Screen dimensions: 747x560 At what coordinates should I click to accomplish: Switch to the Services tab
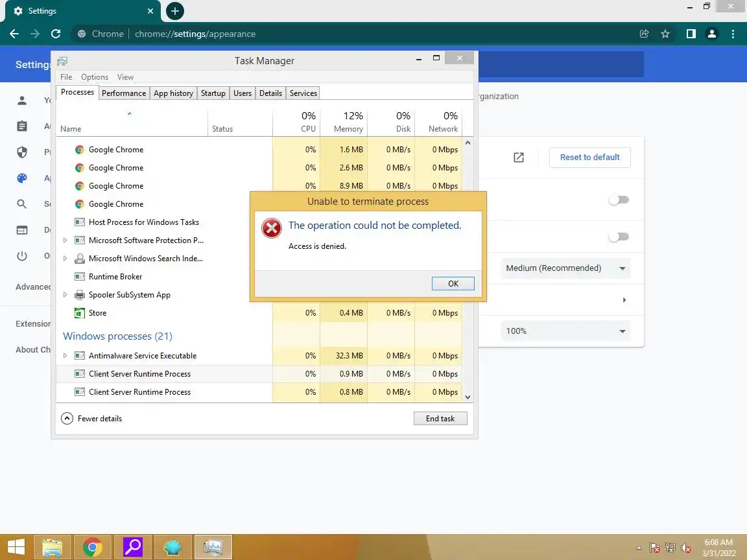pyautogui.click(x=303, y=93)
